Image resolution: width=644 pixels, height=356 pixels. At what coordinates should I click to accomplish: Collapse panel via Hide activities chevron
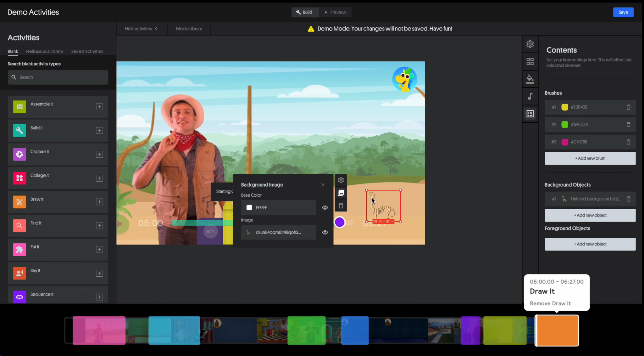[x=156, y=29]
